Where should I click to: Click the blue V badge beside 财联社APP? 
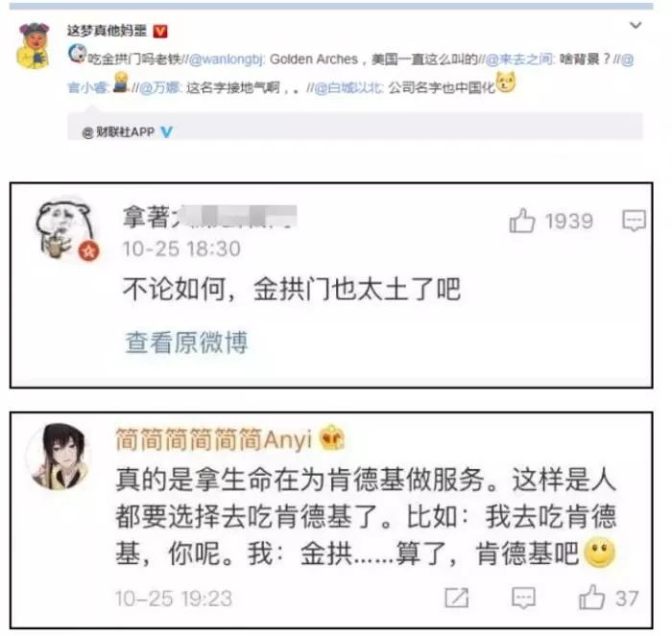point(166,132)
